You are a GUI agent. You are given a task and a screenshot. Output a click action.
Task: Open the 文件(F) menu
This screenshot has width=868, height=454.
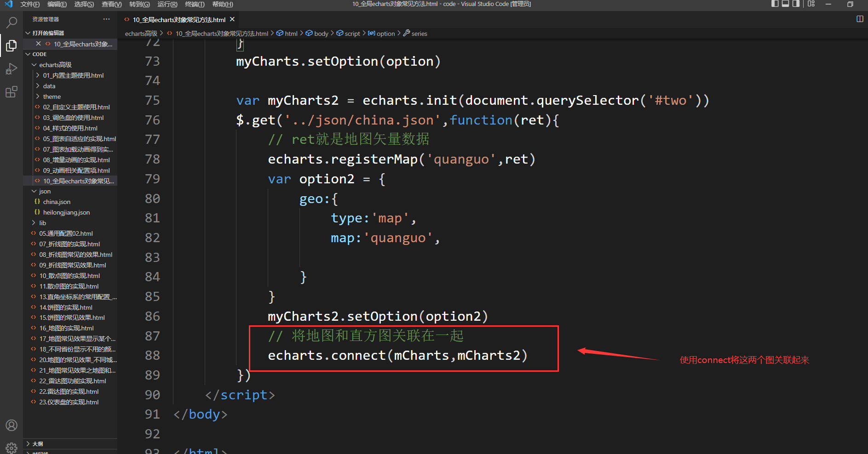click(x=30, y=4)
